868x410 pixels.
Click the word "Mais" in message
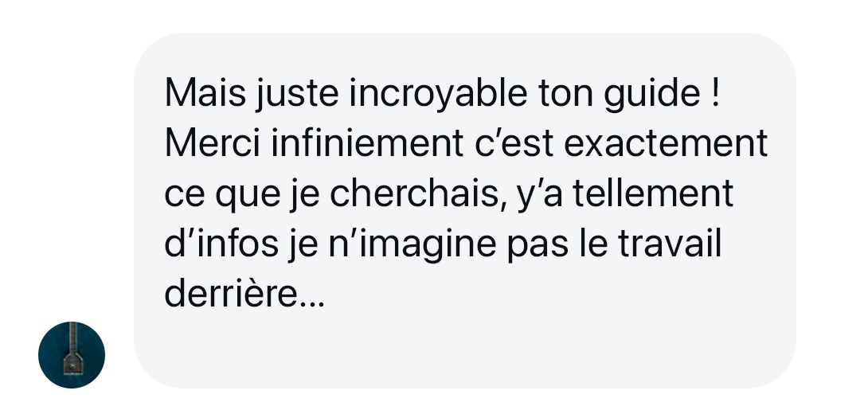(x=205, y=93)
